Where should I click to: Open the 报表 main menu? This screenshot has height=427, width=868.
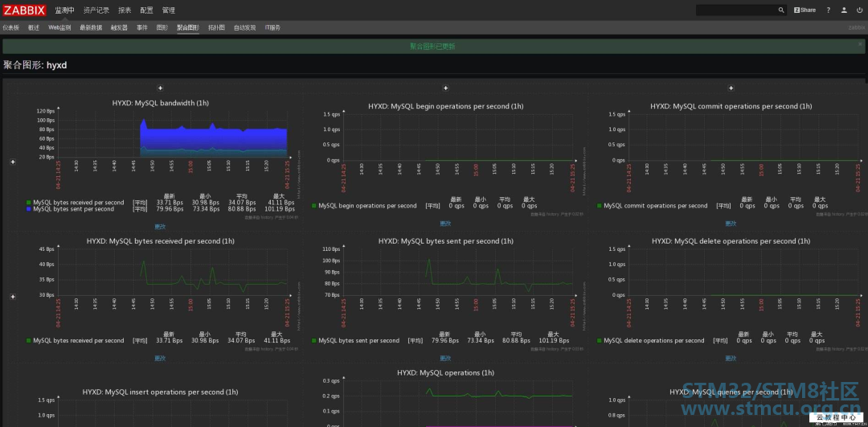coord(125,10)
